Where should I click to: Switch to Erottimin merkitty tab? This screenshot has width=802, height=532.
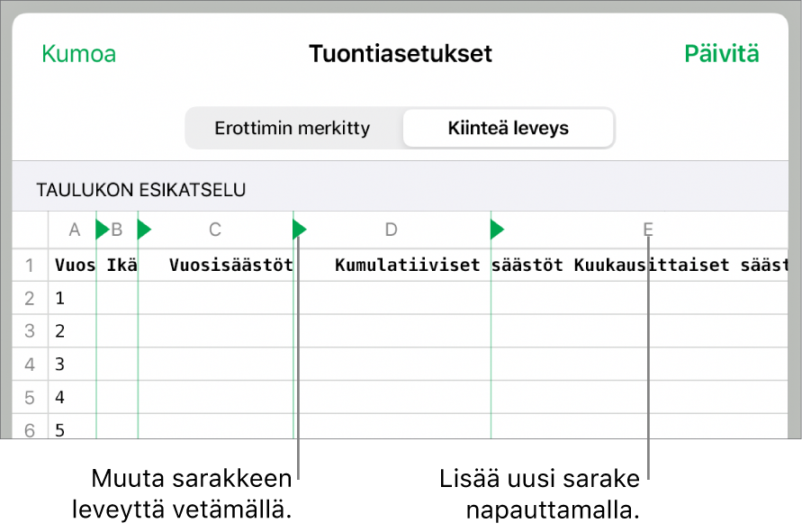pos(293,128)
